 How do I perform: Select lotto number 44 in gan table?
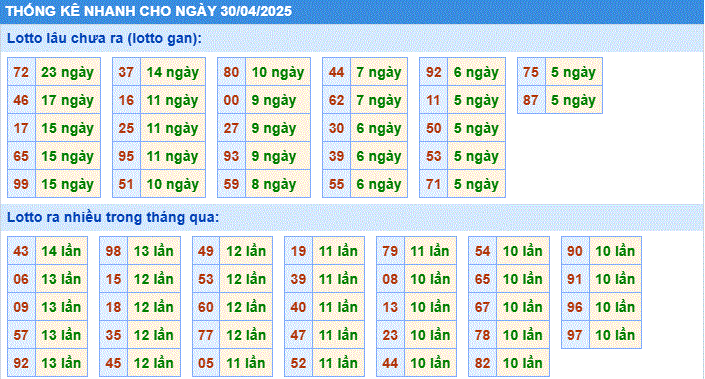coord(336,72)
